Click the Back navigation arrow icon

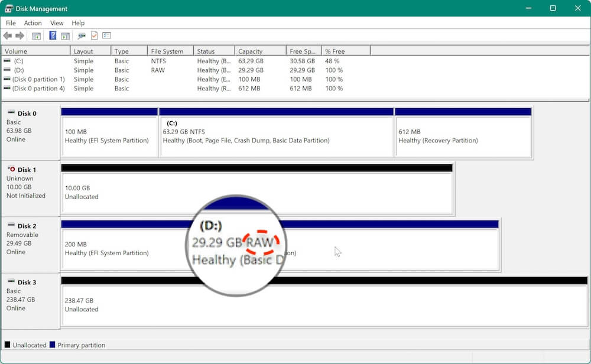pos(7,35)
